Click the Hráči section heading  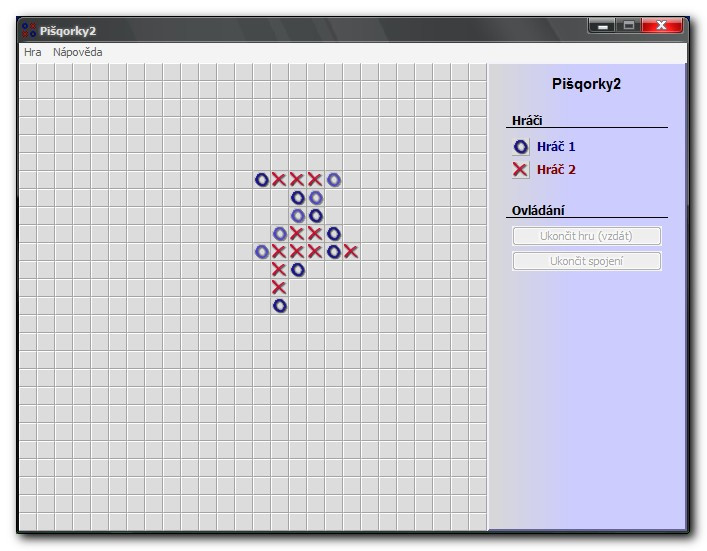[527, 120]
